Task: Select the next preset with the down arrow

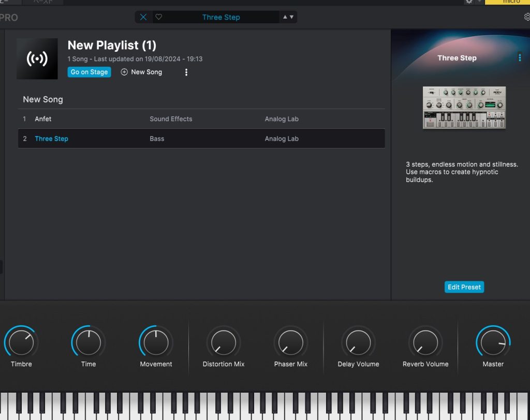Action: tap(291, 17)
